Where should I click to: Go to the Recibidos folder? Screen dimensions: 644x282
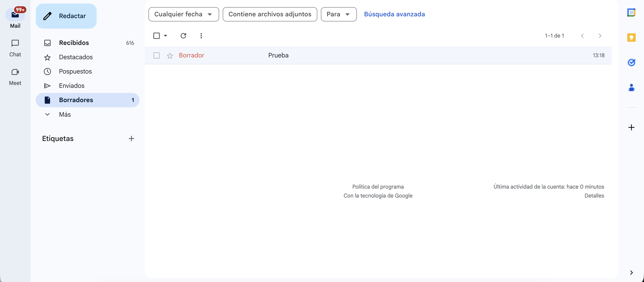(x=74, y=43)
